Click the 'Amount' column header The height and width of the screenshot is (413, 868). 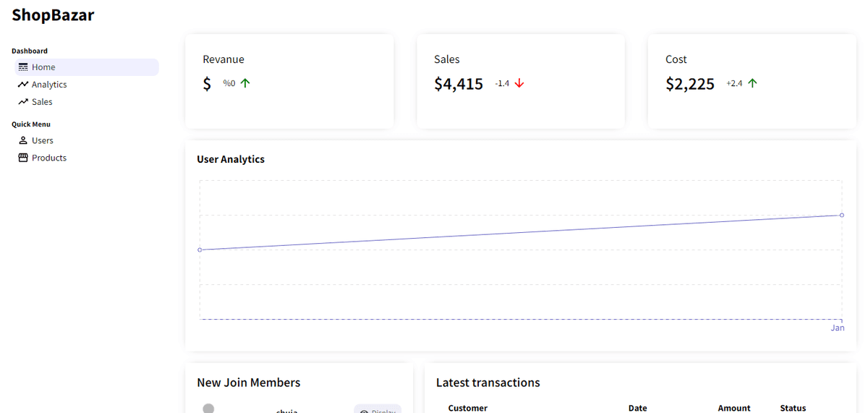(734, 408)
